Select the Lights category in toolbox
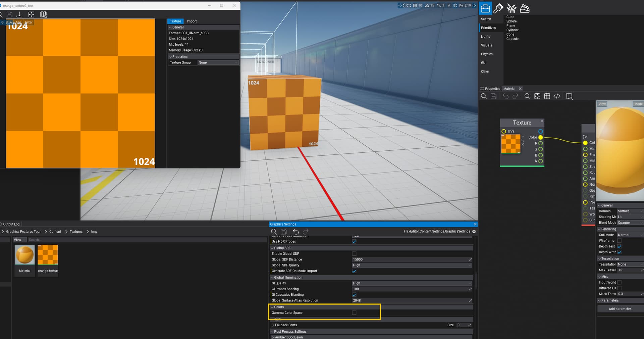The width and height of the screenshot is (644, 339). [x=485, y=37]
